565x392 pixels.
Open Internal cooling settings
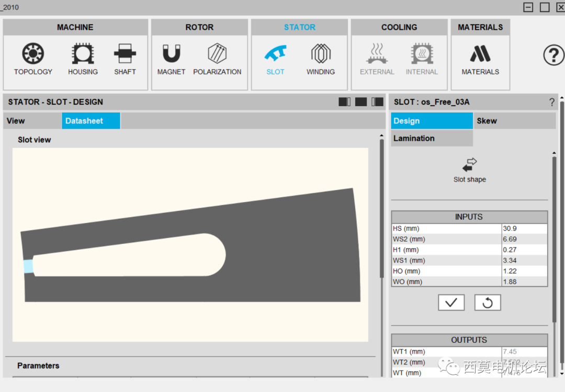point(422,59)
